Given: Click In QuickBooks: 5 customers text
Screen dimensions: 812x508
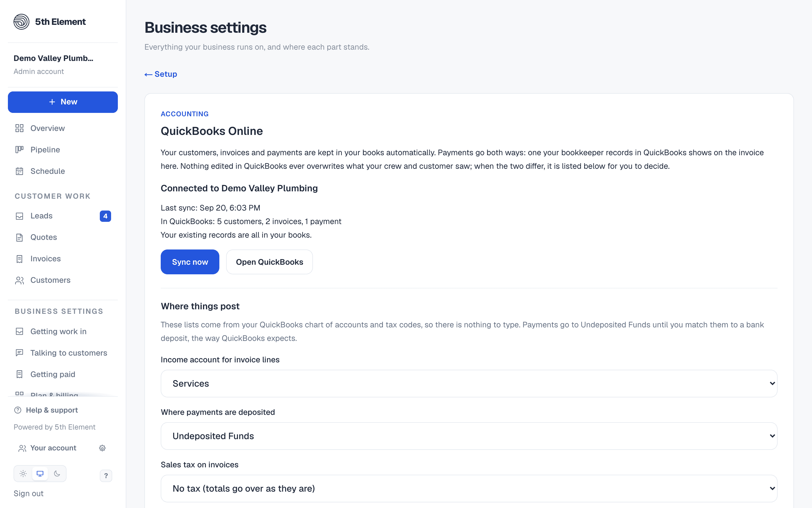Looking at the screenshot, I should [251, 222].
